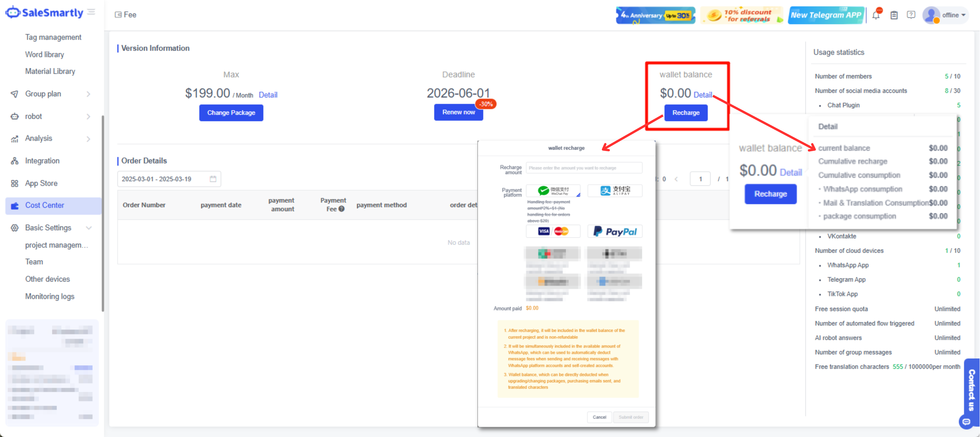Collapse sidebar using hamburger menu icon
This screenshot has width=980, height=437.
[91, 12]
